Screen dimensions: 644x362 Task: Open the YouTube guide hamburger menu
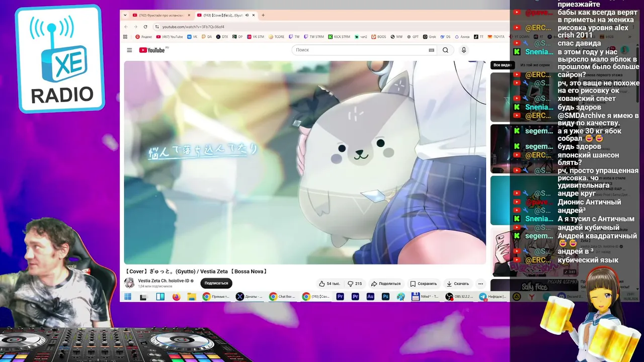pyautogui.click(x=129, y=50)
